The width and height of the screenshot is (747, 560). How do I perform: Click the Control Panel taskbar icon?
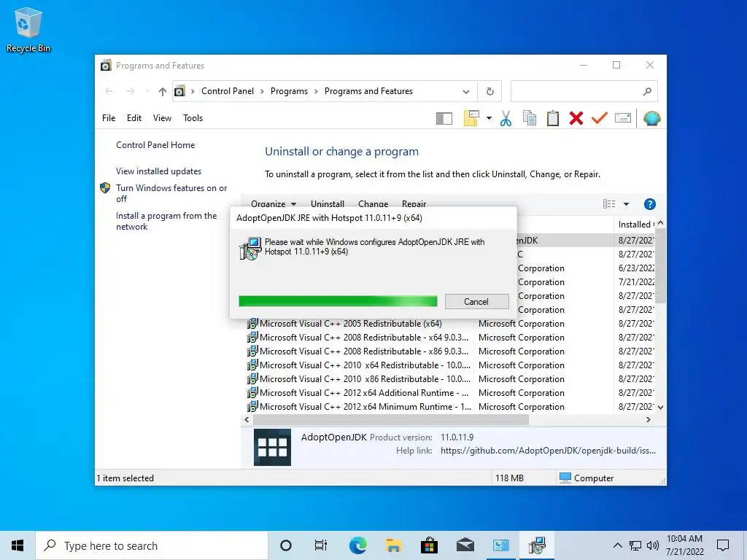(500, 545)
